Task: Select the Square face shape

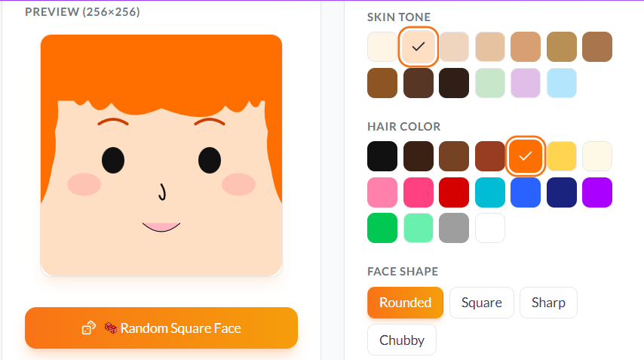Action: [x=482, y=303]
